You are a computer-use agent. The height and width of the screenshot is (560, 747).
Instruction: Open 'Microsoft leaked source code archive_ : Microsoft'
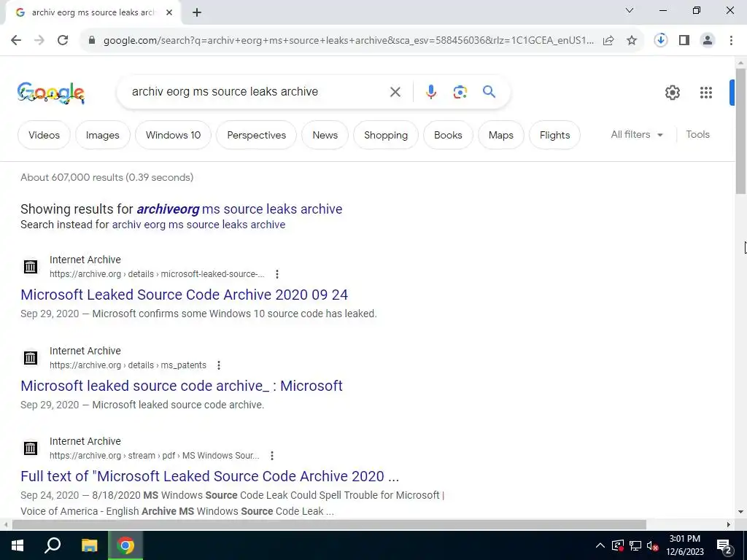pos(182,386)
